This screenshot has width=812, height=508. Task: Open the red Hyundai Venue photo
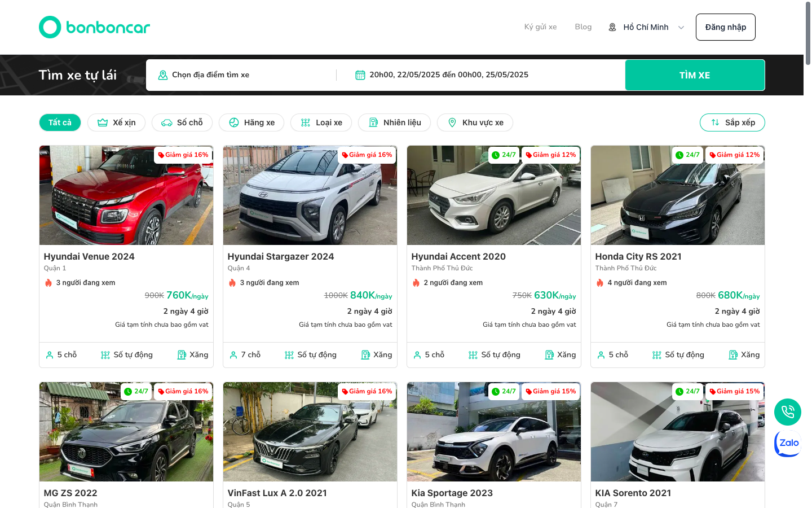(126, 195)
